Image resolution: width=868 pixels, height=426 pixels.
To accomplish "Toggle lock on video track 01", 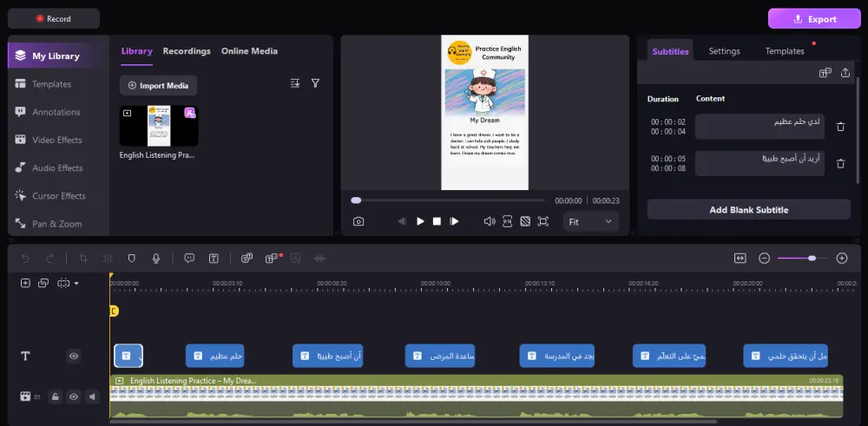I will coord(56,397).
